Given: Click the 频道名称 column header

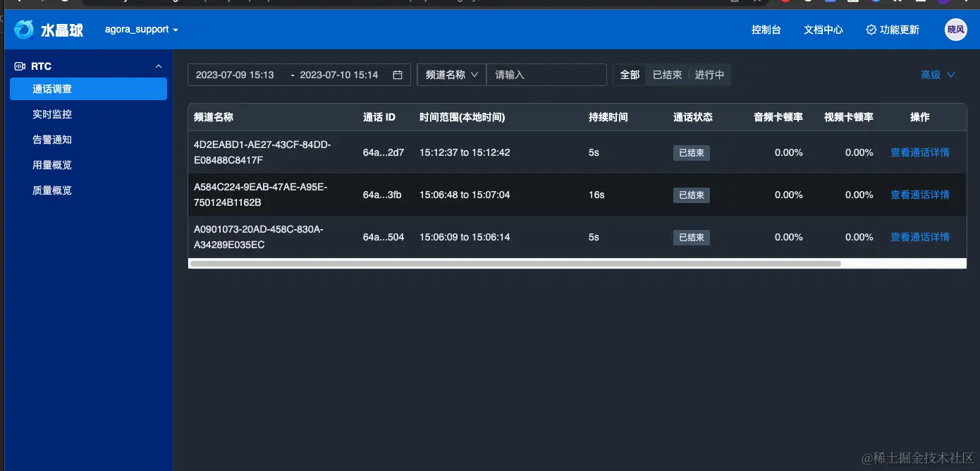Looking at the screenshot, I should (214, 117).
